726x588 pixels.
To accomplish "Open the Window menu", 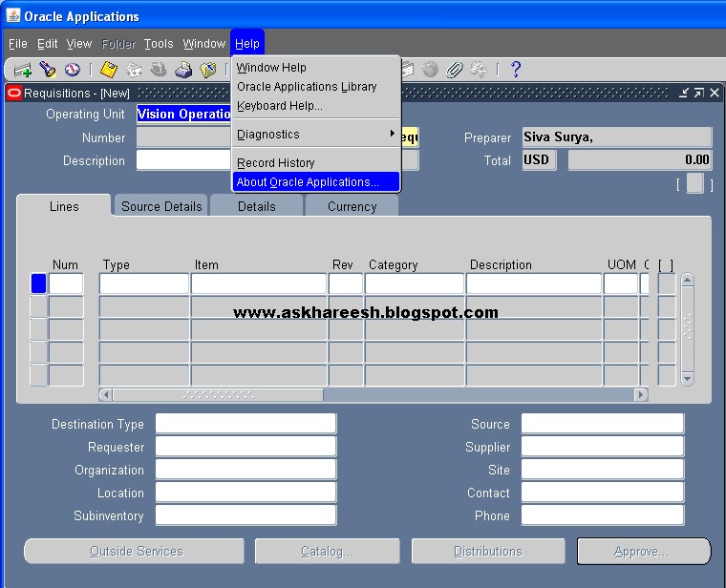I will (203, 44).
